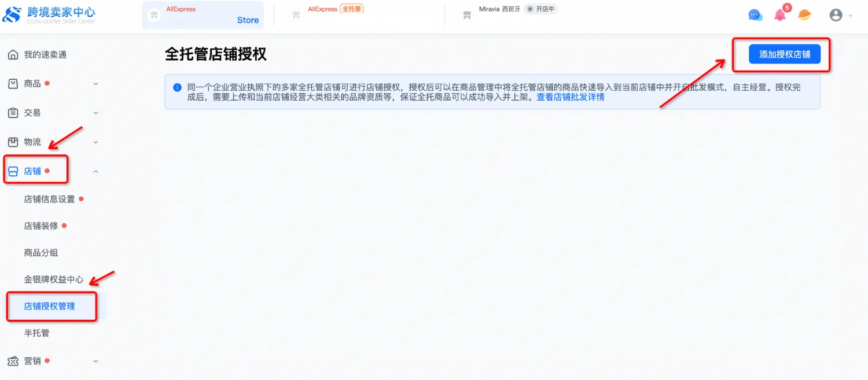868x380 pixels.
Task: Click the 商品 shopping bag icon
Action: coord(13,84)
